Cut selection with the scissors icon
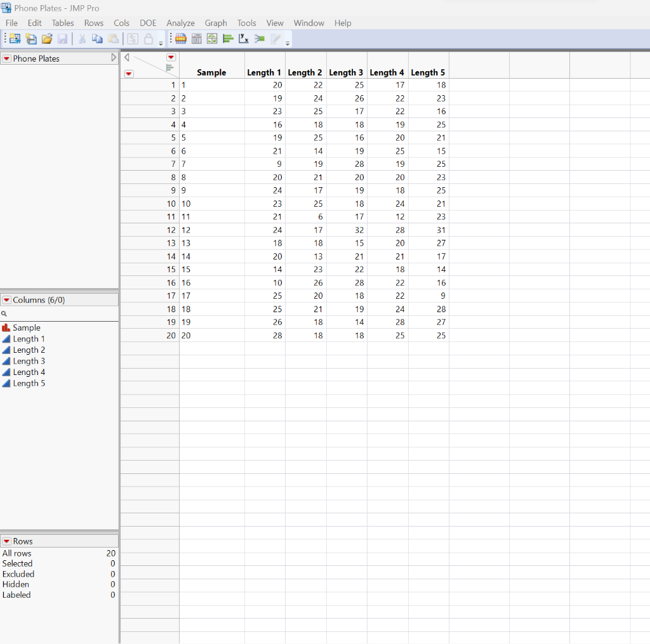The height and width of the screenshot is (644, 650). pos(82,39)
